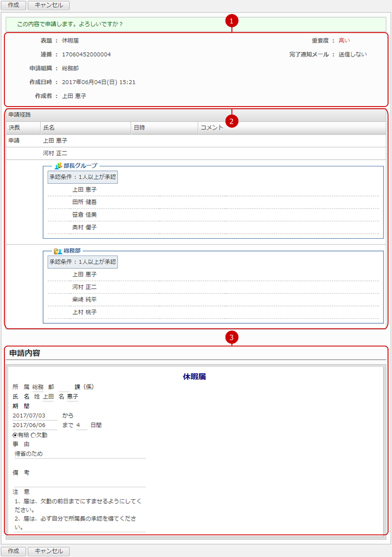Click the キャンセル button below the 申請内容 form
This screenshot has height=557, width=392.
pyautogui.click(x=49, y=551)
